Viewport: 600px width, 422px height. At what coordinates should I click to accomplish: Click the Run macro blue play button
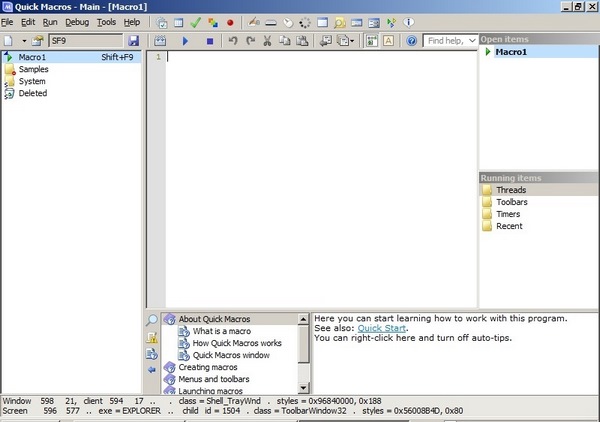186,41
